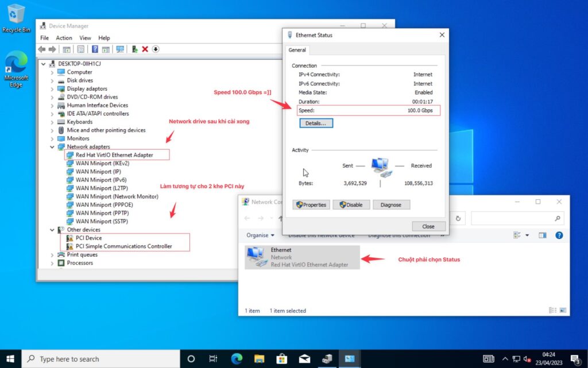Select Red Hat VirtIO Ethernet Adapter
The height and width of the screenshot is (368, 588).
[114, 155]
